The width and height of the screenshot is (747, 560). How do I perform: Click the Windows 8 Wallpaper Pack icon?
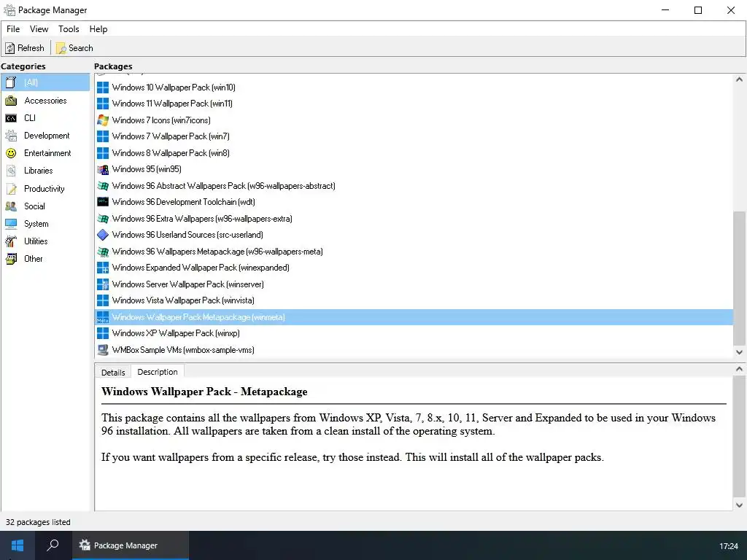(x=102, y=153)
